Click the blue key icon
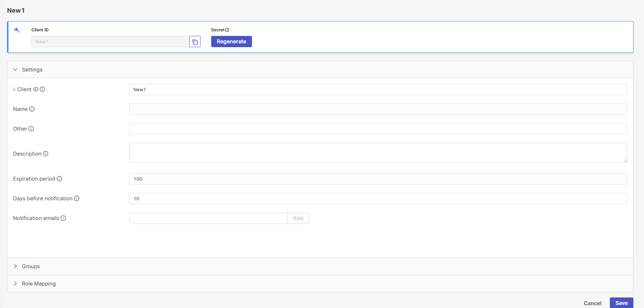This screenshot has width=644, height=308. 17,30
